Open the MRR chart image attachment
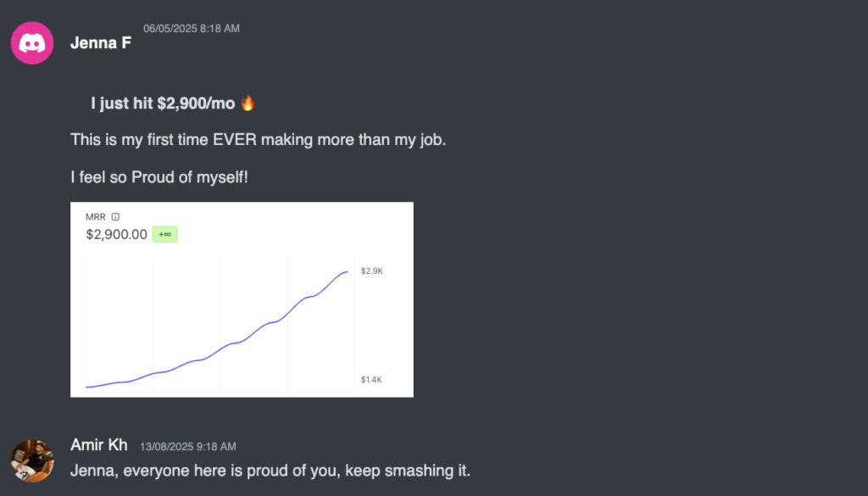The image size is (868, 496). point(242,322)
